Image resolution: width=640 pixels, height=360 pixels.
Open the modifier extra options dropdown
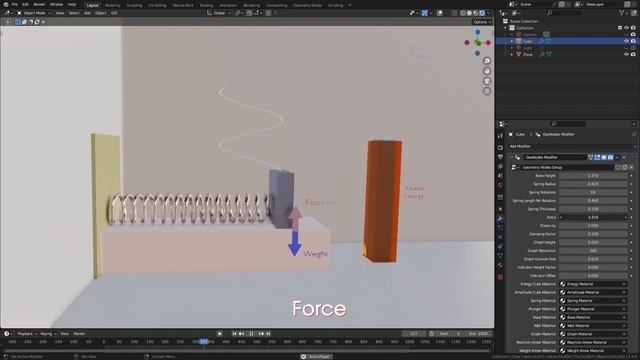coord(617,157)
